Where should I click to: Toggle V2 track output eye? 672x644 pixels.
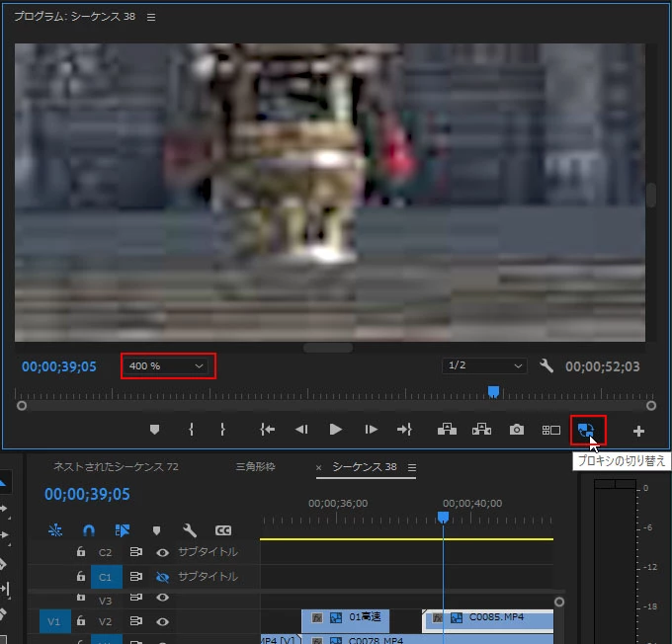click(x=162, y=621)
